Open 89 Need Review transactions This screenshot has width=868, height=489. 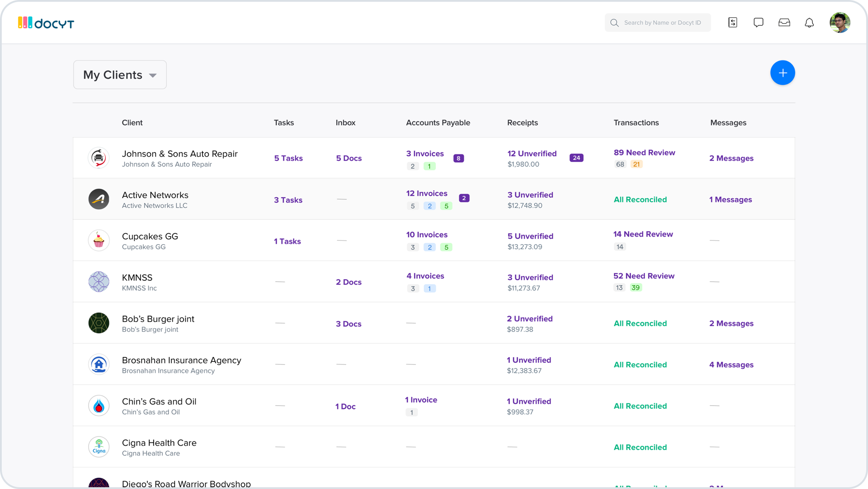click(x=644, y=153)
